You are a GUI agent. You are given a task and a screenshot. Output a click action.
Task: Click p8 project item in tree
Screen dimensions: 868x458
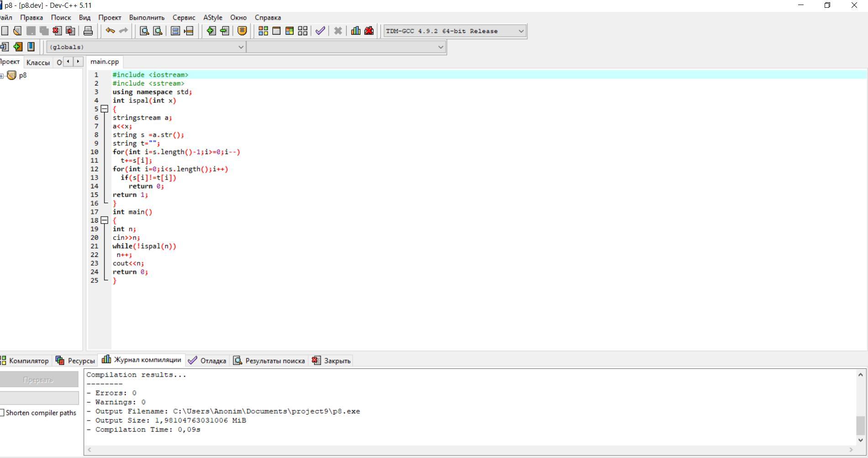[x=23, y=75]
